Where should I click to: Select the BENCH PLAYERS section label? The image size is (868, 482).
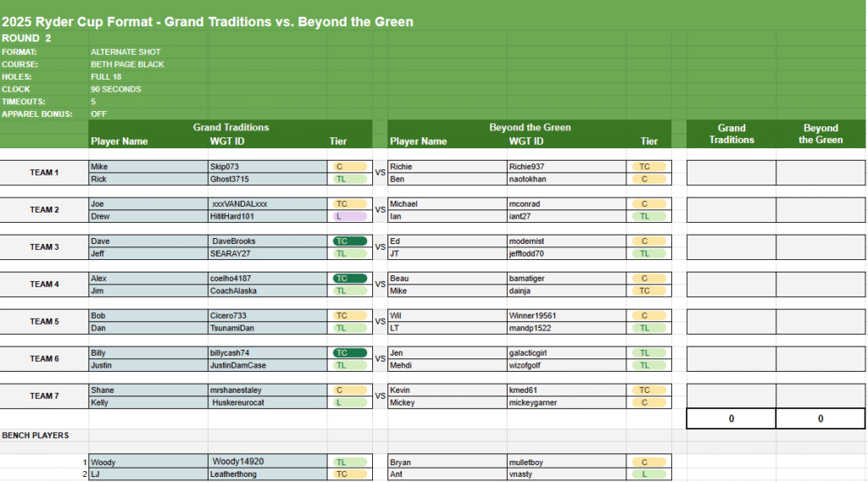(x=36, y=435)
